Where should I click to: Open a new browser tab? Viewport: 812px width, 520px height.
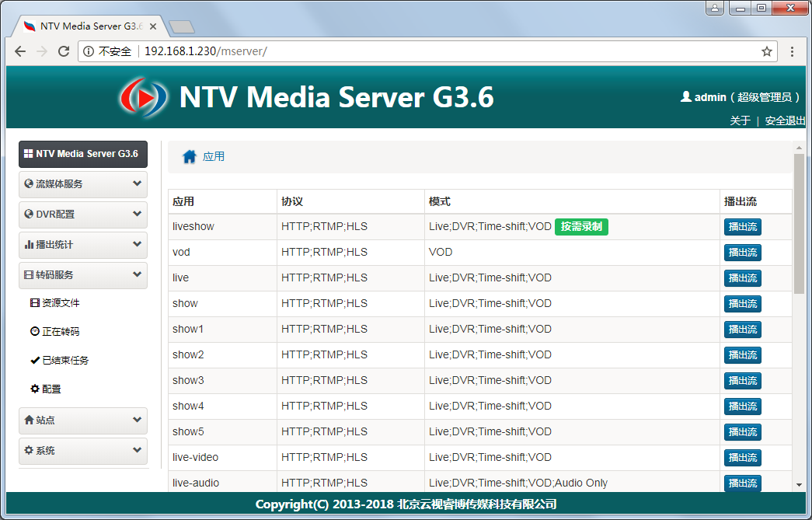[182, 26]
